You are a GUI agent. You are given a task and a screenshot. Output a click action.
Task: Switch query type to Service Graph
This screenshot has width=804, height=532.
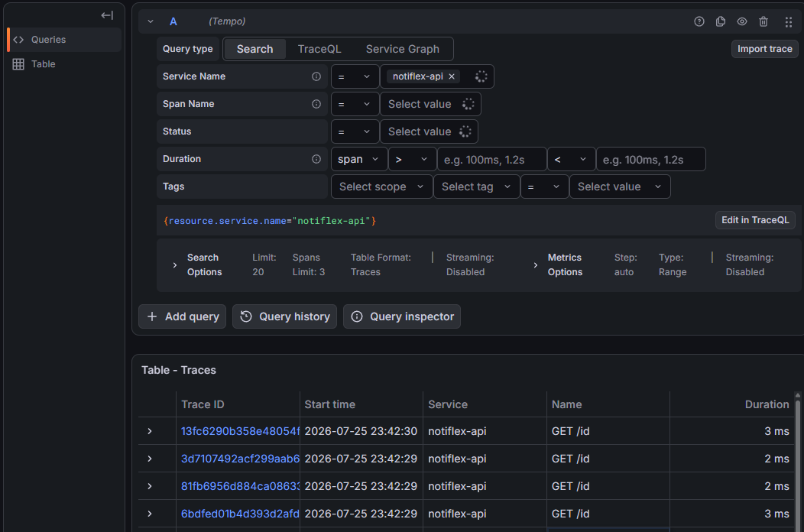[403, 49]
